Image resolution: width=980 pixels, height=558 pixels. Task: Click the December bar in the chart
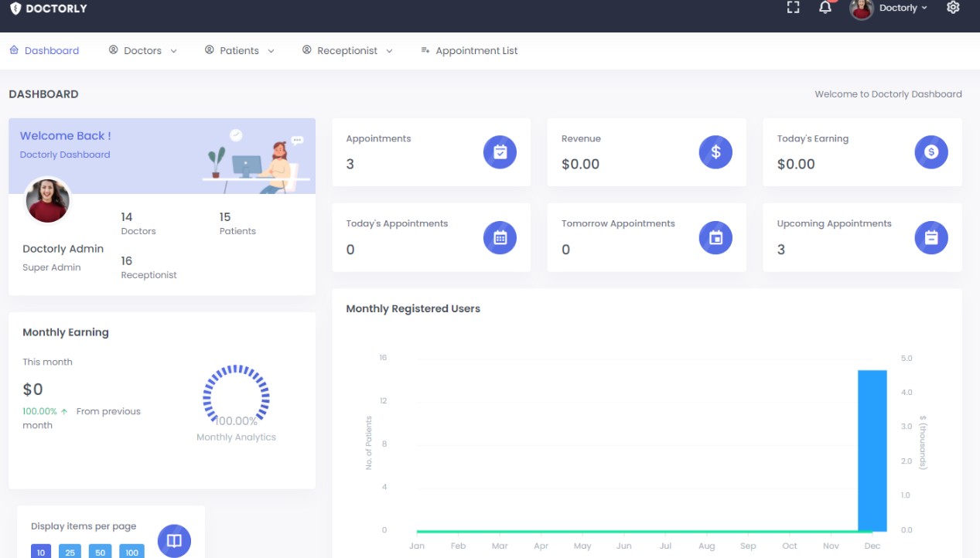(872, 451)
